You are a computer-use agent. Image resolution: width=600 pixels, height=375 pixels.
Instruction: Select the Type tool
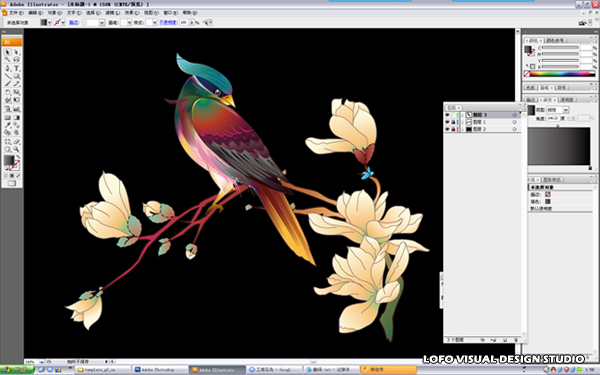tap(16, 68)
